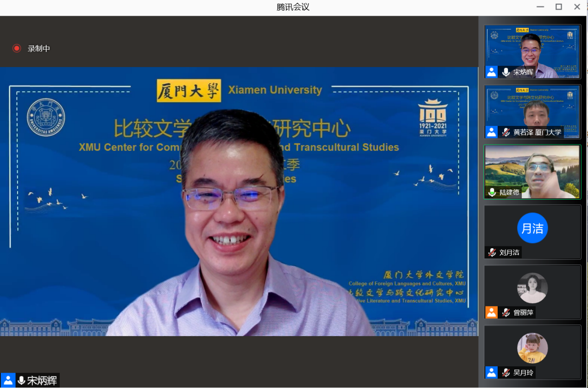588x388 pixels.
Task: Click the 宋炳辉 name label below main video
Action: 42,381
